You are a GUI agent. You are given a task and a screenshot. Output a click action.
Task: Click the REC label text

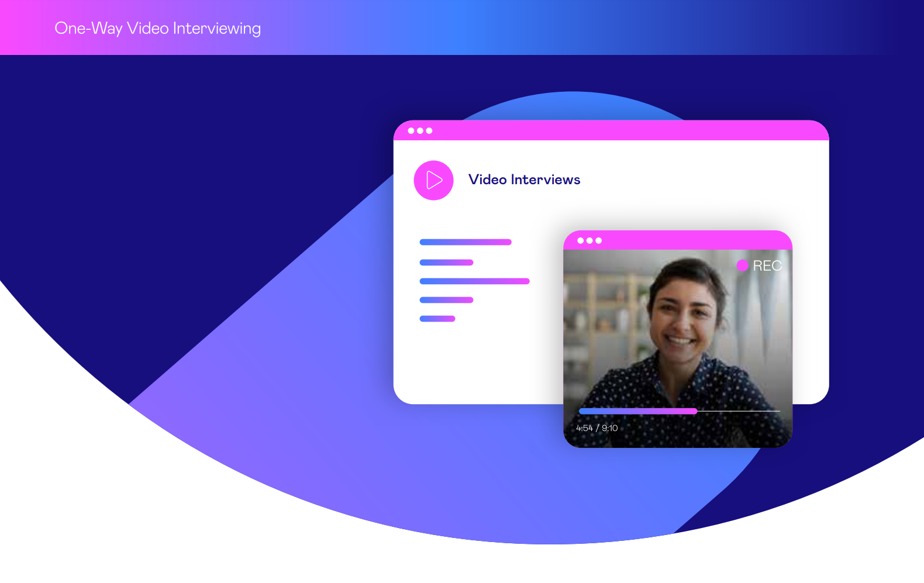pyautogui.click(x=767, y=265)
